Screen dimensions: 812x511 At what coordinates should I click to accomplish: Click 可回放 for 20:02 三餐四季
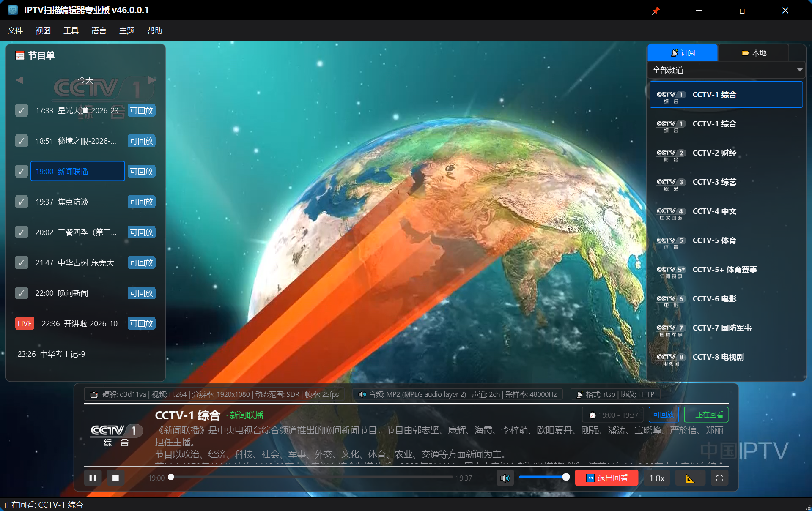[x=141, y=232]
